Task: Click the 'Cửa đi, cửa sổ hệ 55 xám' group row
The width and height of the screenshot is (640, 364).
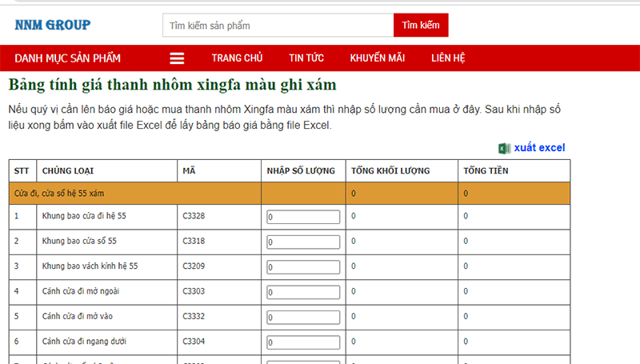Action: click(x=290, y=193)
